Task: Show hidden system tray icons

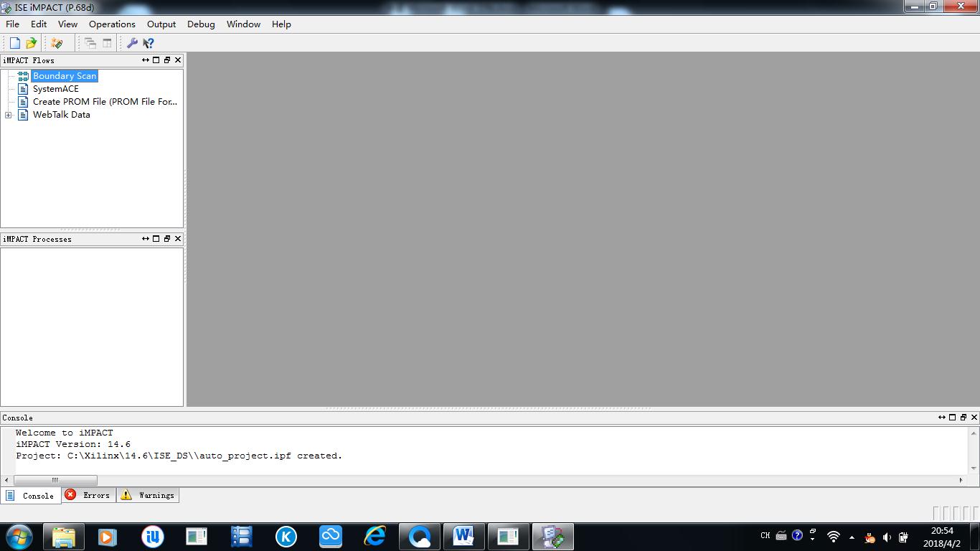Action: coord(852,537)
